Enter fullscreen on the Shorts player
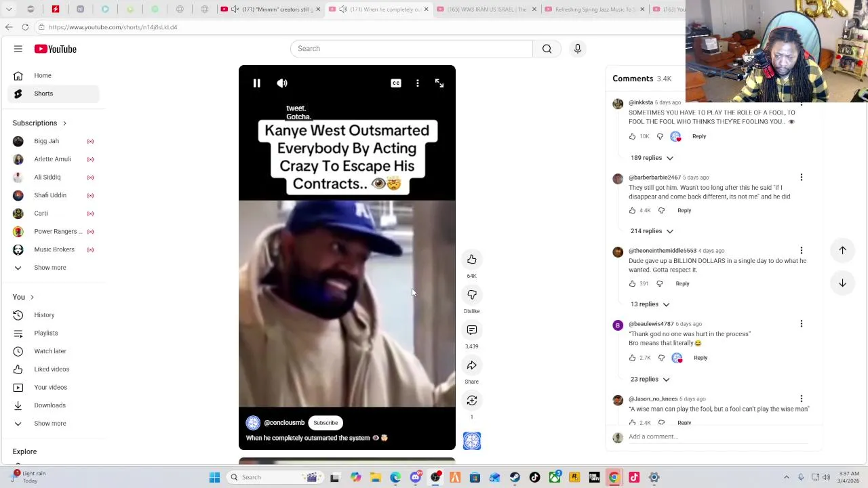 pos(439,83)
